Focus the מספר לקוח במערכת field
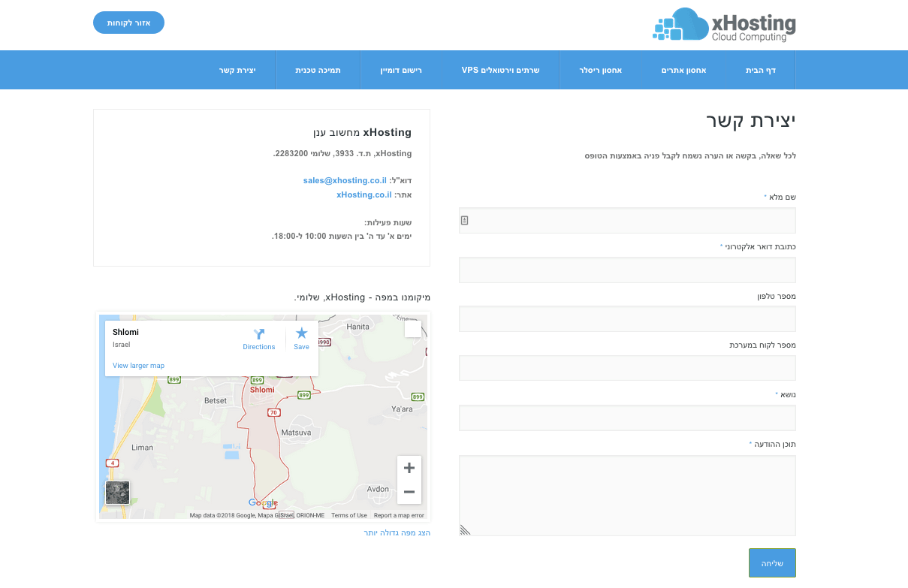Screen dimensions: 908x588 tap(627, 368)
